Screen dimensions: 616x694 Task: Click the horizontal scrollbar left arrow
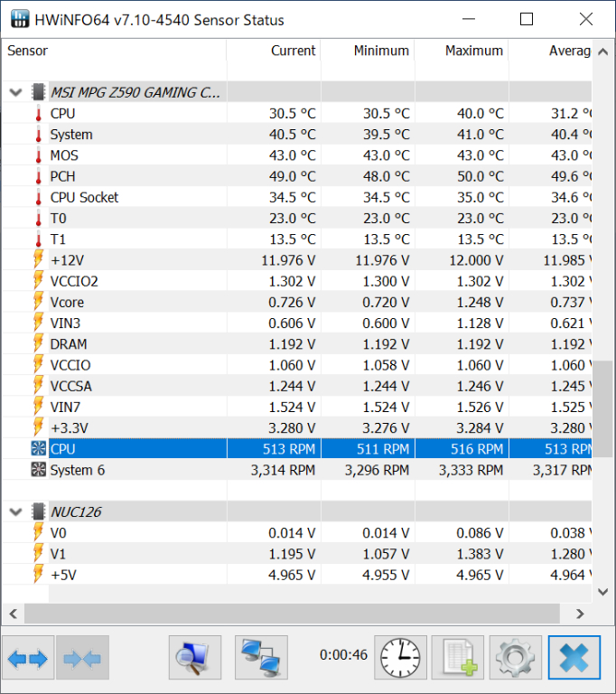coord(13,614)
